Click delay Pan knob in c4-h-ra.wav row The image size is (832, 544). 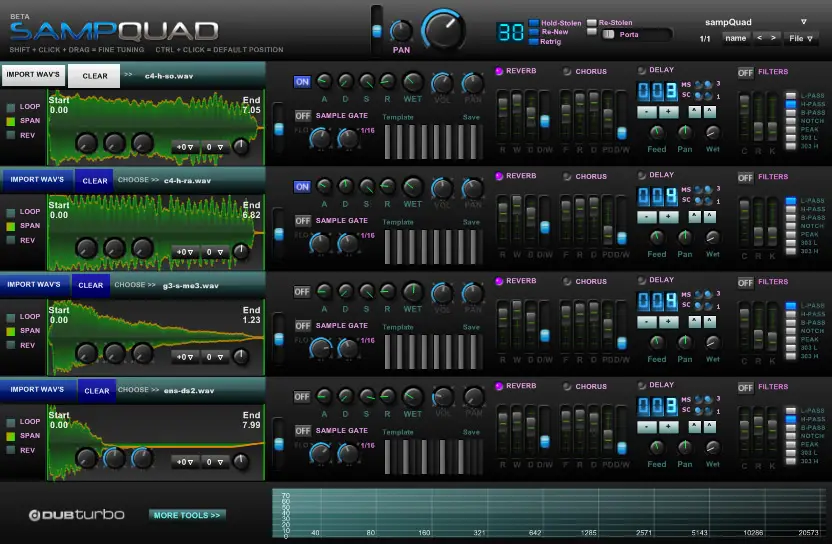point(684,236)
